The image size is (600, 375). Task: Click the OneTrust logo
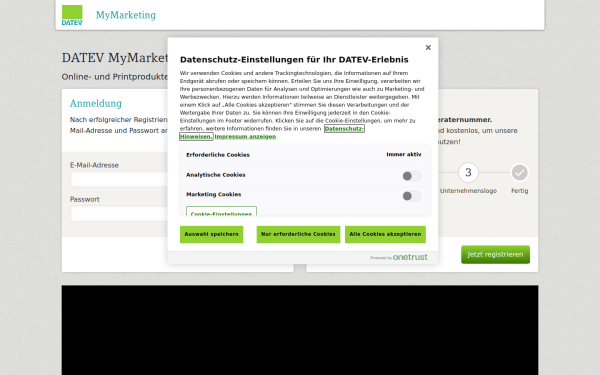point(410,257)
